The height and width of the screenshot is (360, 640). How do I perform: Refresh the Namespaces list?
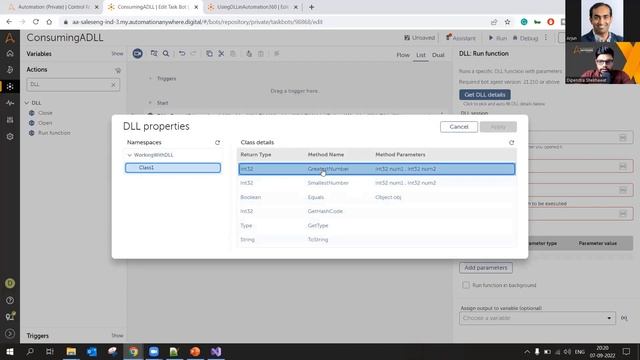click(218, 142)
